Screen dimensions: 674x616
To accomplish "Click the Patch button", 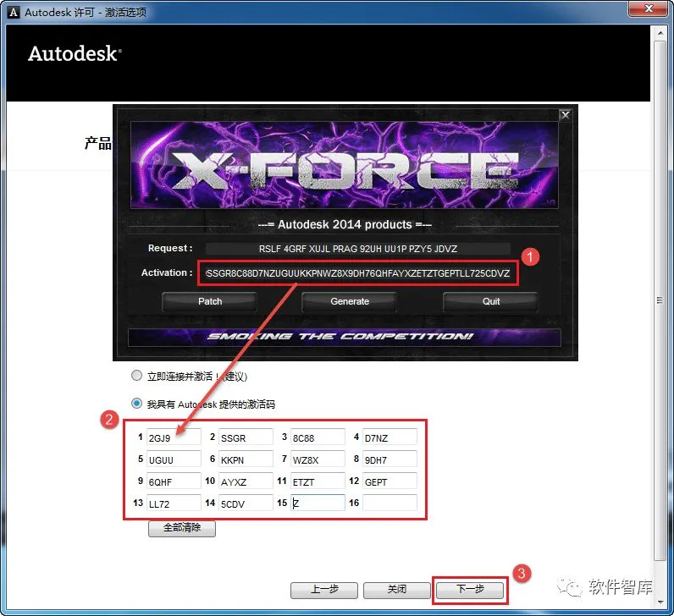I will (x=210, y=301).
